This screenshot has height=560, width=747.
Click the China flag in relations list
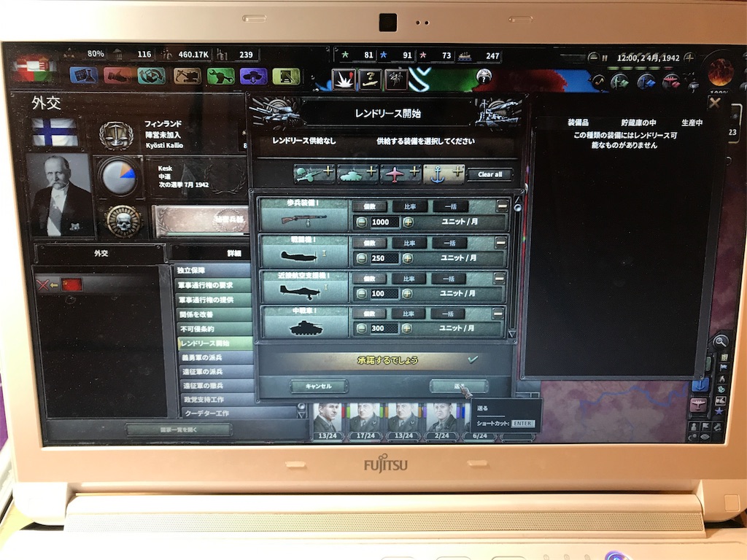pos(72,285)
